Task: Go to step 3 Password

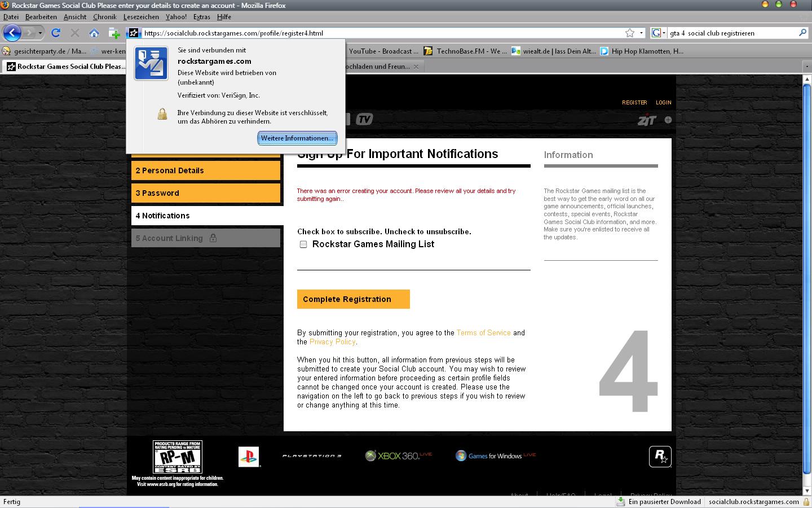Action: point(206,193)
